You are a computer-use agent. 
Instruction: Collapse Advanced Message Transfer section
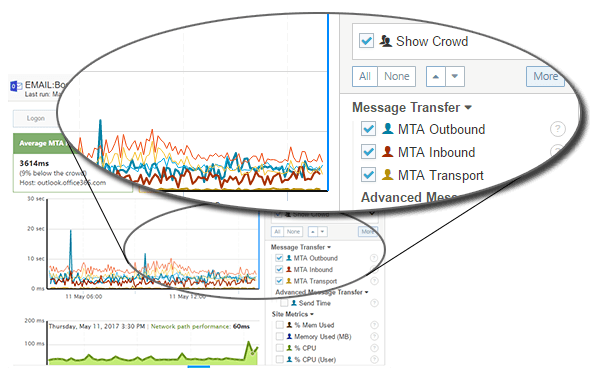[322, 292]
